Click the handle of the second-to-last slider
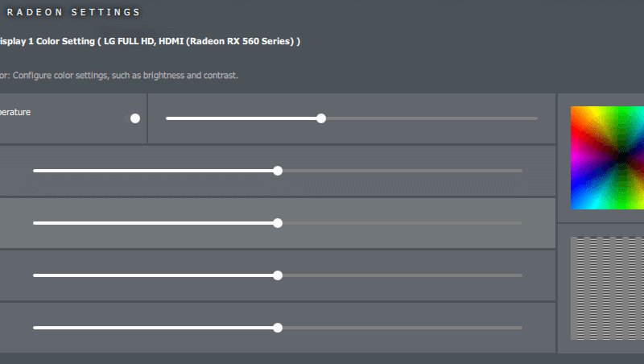This screenshot has height=364, width=644. (x=278, y=275)
